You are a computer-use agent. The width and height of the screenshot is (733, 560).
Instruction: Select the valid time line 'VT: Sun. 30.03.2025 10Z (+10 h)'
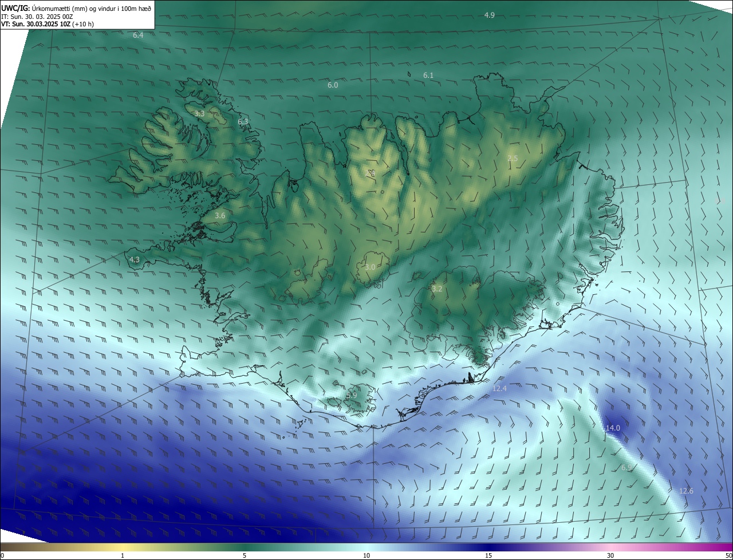pyautogui.click(x=48, y=24)
